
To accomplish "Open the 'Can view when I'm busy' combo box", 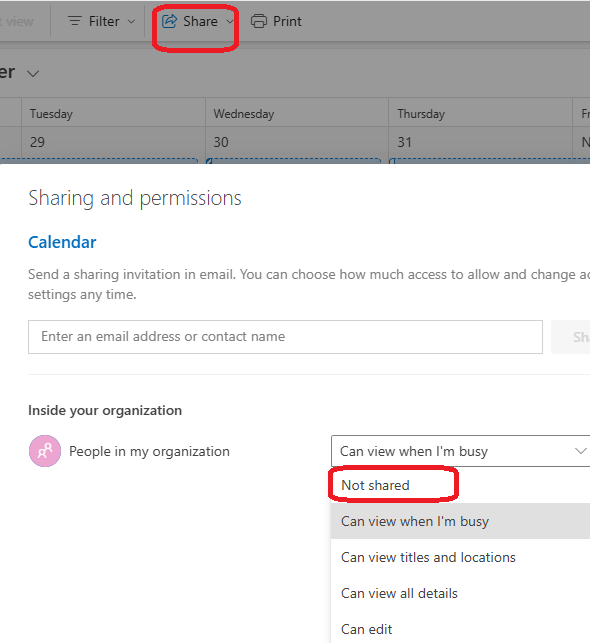I will pos(460,451).
